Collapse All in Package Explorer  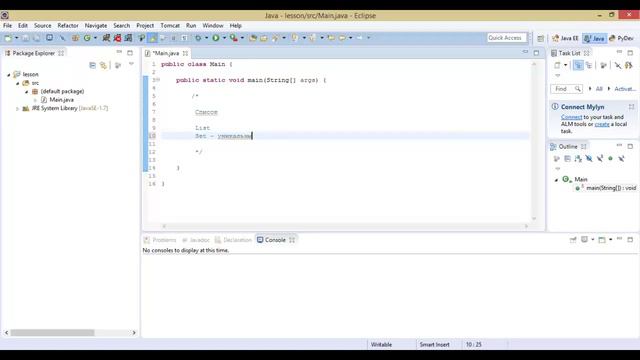point(93,65)
